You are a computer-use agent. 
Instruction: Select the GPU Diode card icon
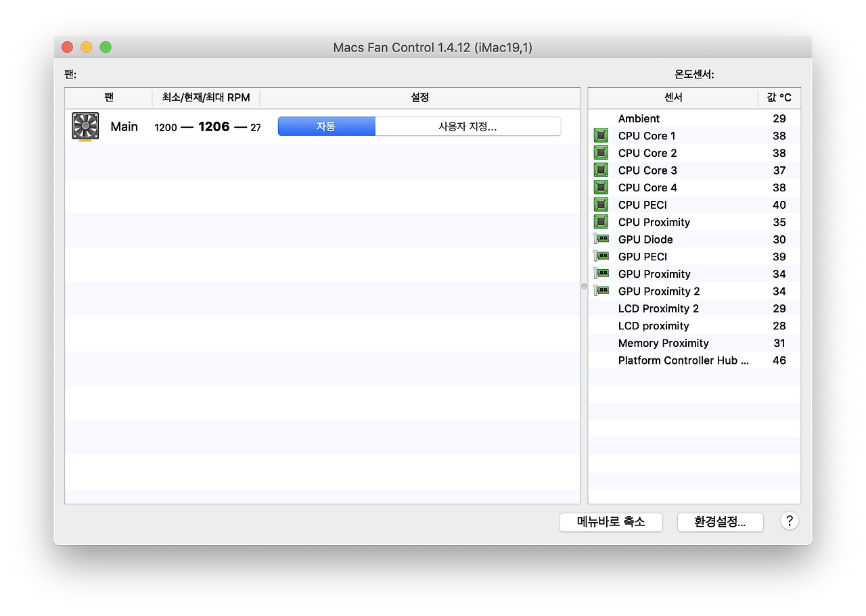(x=601, y=239)
